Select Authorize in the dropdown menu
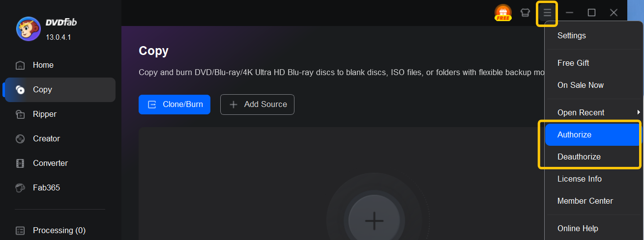Screen dimensions: 644x240 574,134
